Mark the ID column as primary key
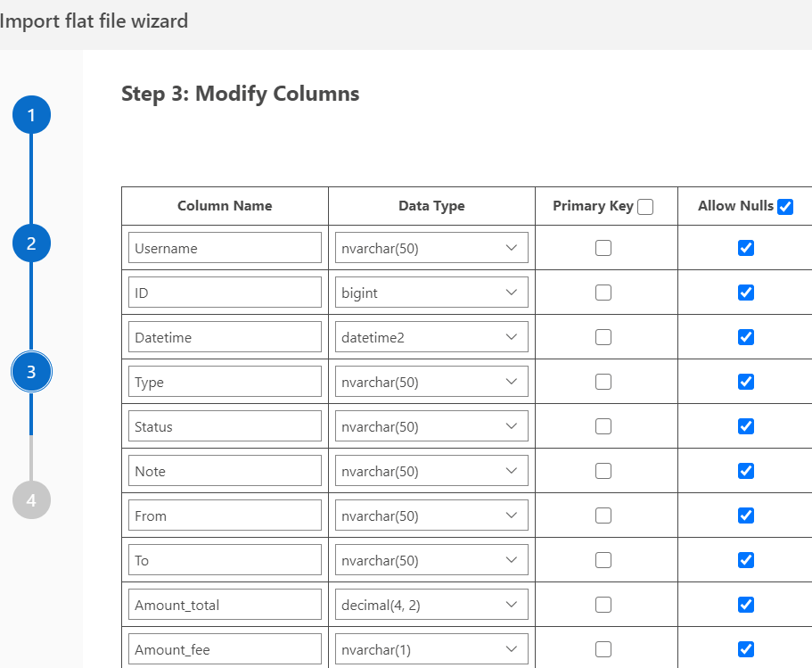Viewport: 812px width, 668px height. pyautogui.click(x=603, y=293)
